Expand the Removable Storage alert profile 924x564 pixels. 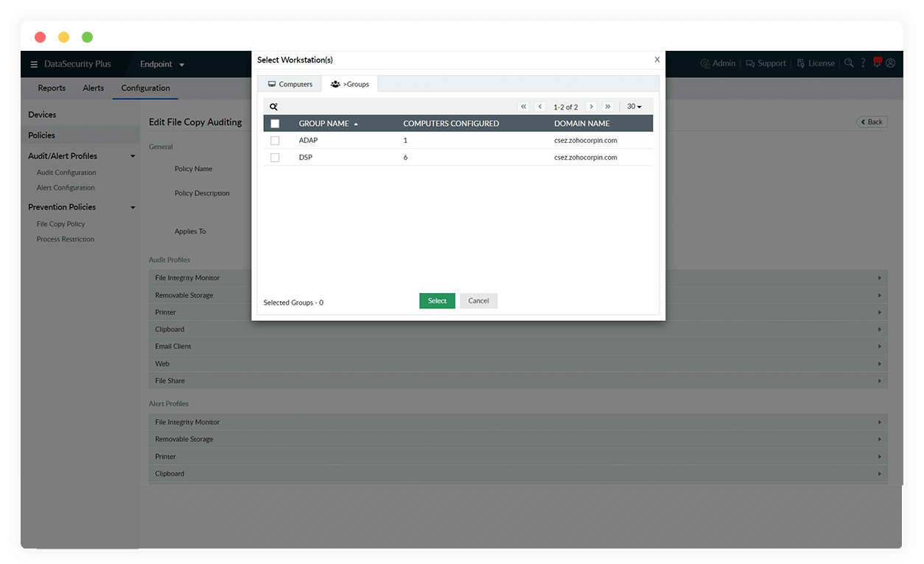518,439
